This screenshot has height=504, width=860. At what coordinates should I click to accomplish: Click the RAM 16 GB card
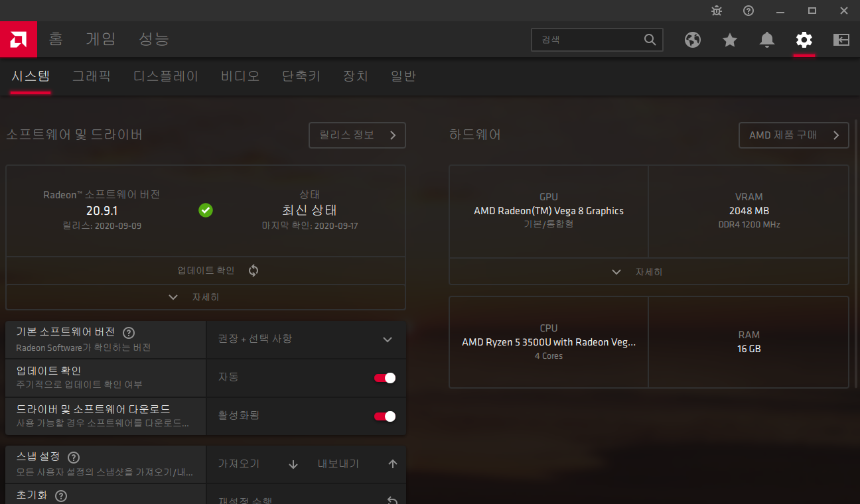coord(749,342)
